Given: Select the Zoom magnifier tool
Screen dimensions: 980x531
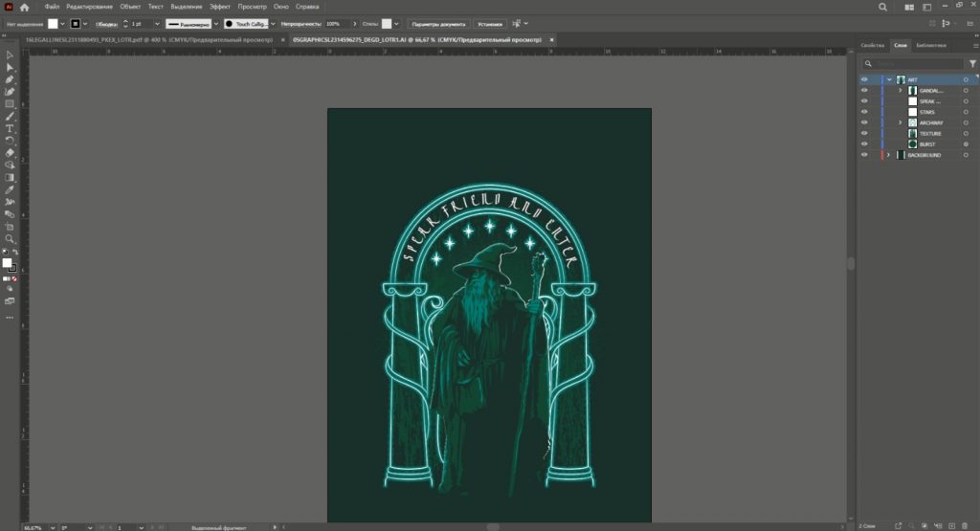Looking at the screenshot, I should click(10, 239).
